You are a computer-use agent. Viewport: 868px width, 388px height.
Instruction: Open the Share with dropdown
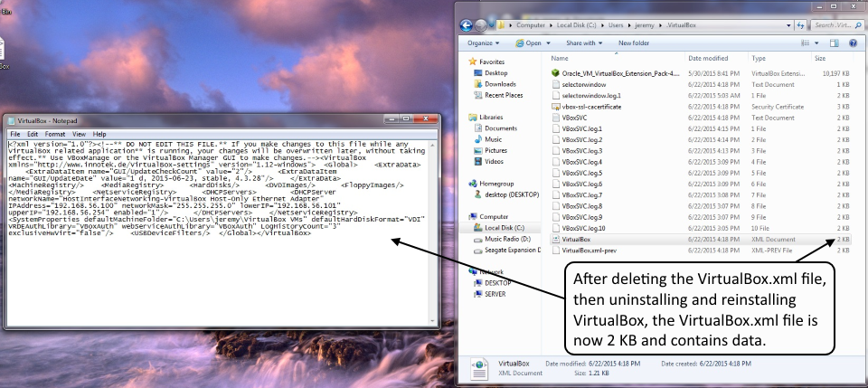[586, 43]
